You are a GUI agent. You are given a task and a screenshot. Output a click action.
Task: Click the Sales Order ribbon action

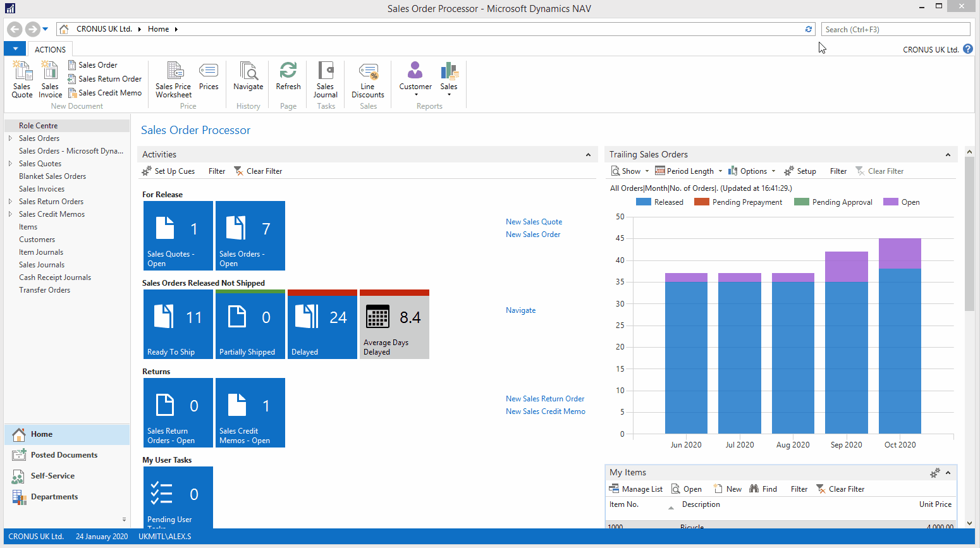pyautogui.click(x=92, y=65)
